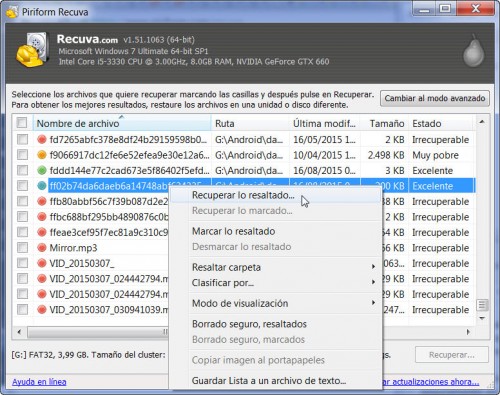Image resolution: width=500 pixels, height=395 pixels.
Task: Click the red status dot for VID_20150307_
Action: click(42, 263)
